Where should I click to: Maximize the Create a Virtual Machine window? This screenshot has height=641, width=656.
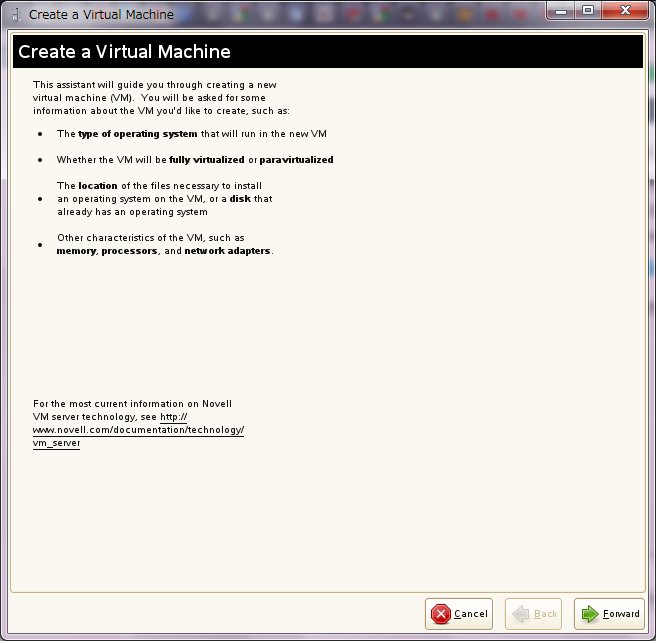pos(588,10)
